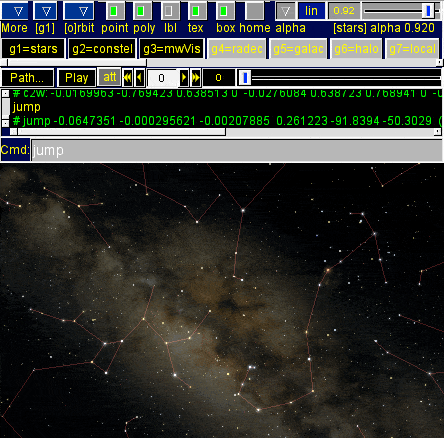Click the path timeline slider handle

point(245,78)
